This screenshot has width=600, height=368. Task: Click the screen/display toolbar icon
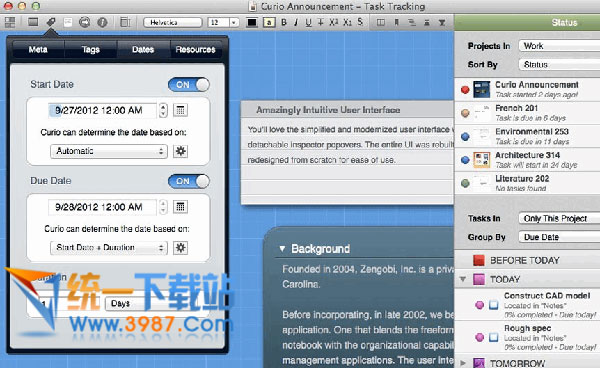(33, 22)
